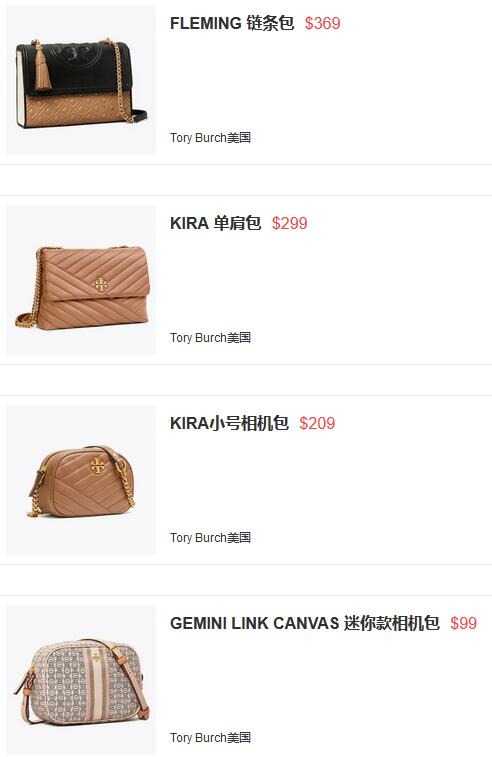
Task: Select the $99 price
Action: (464, 623)
